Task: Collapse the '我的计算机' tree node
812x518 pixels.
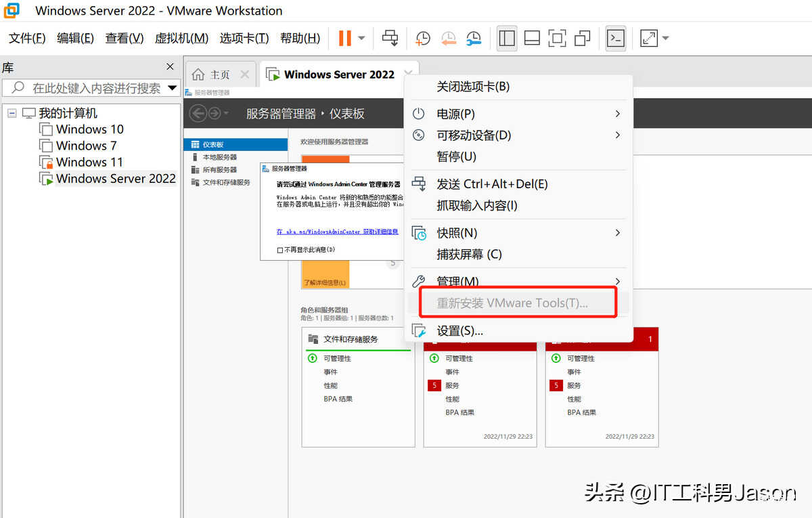Action: click(12, 113)
